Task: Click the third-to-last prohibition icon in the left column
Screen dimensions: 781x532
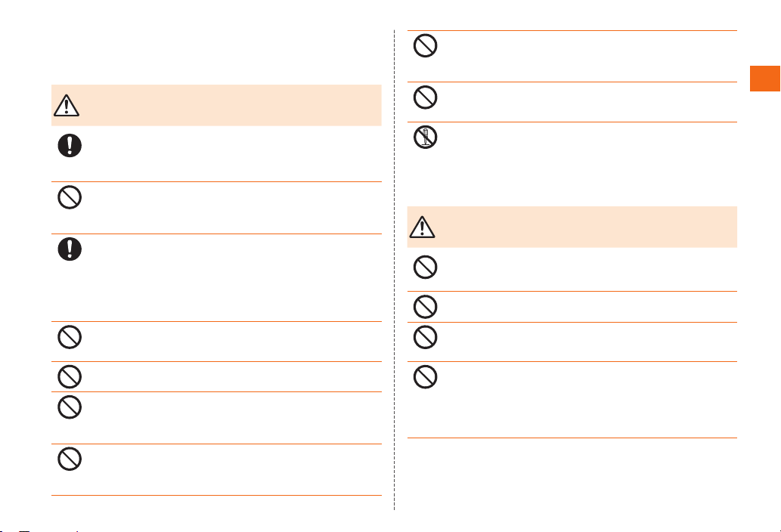Action: (x=70, y=377)
